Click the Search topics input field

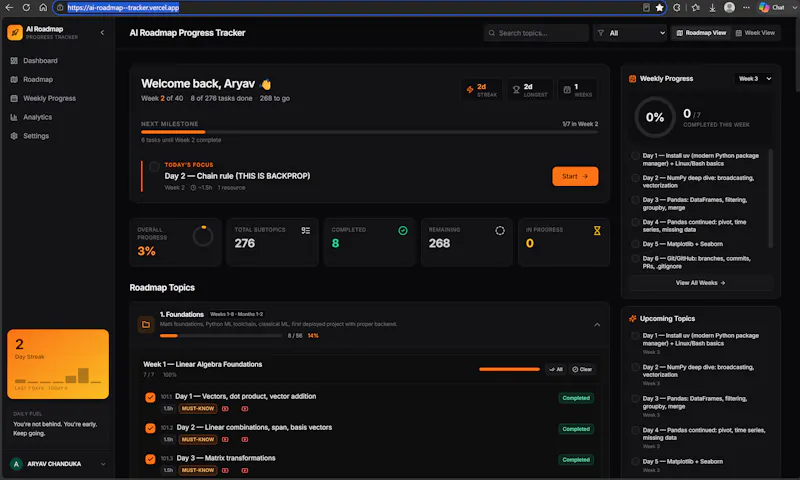[x=536, y=33]
